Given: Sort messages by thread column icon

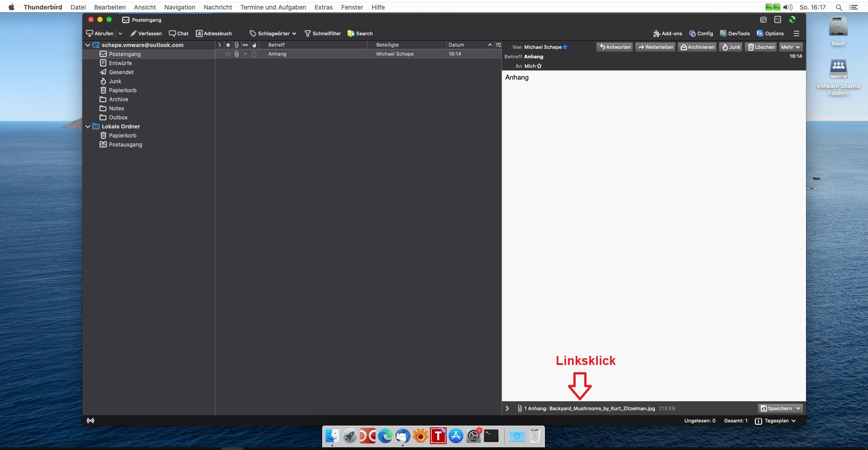Looking at the screenshot, I should point(219,45).
